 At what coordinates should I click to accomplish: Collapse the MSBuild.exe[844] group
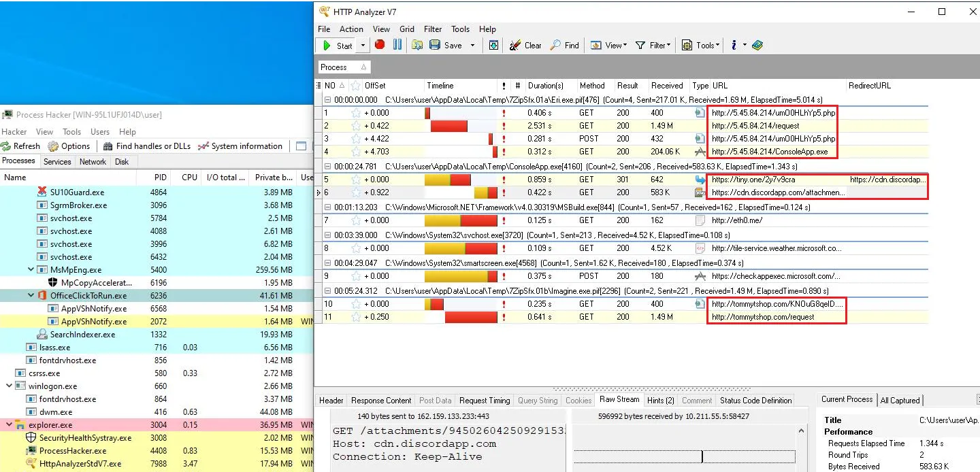point(327,206)
